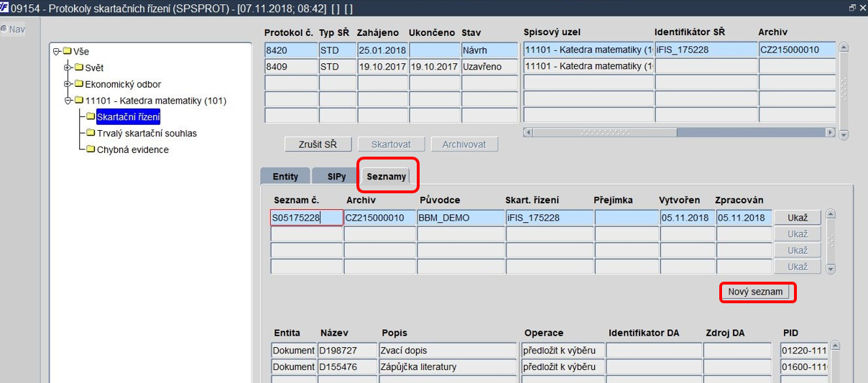
Task: Click the Návrh status cell
Action: (x=489, y=50)
